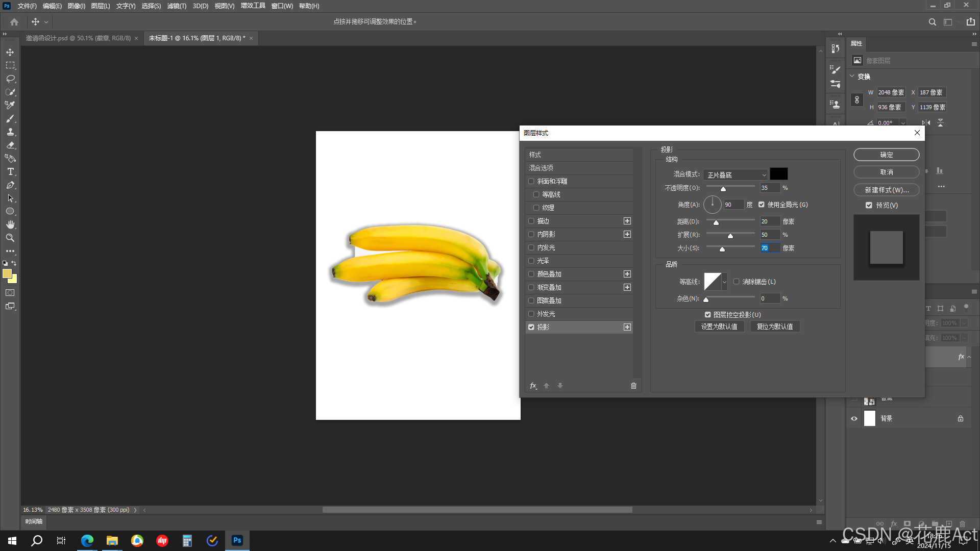
Task: Uncheck 使用全局光 option
Action: (x=762, y=205)
